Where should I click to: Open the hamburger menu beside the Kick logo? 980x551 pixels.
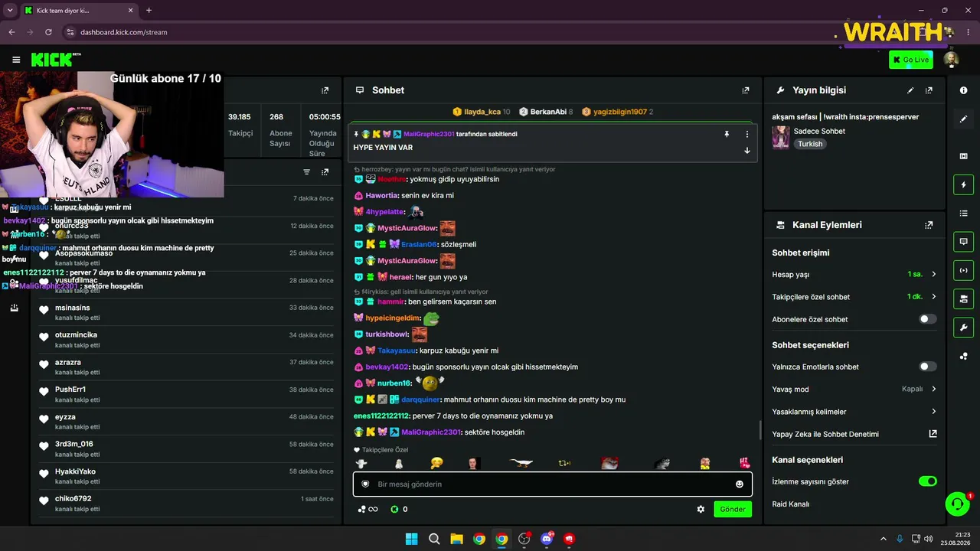click(x=16, y=60)
